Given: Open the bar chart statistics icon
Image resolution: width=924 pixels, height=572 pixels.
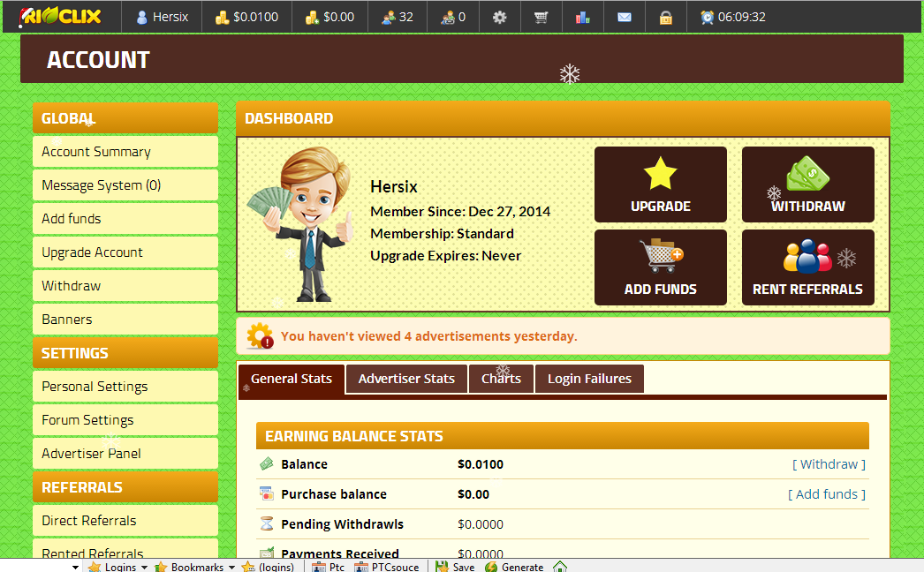Looking at the screenshot, I should 583,17.
